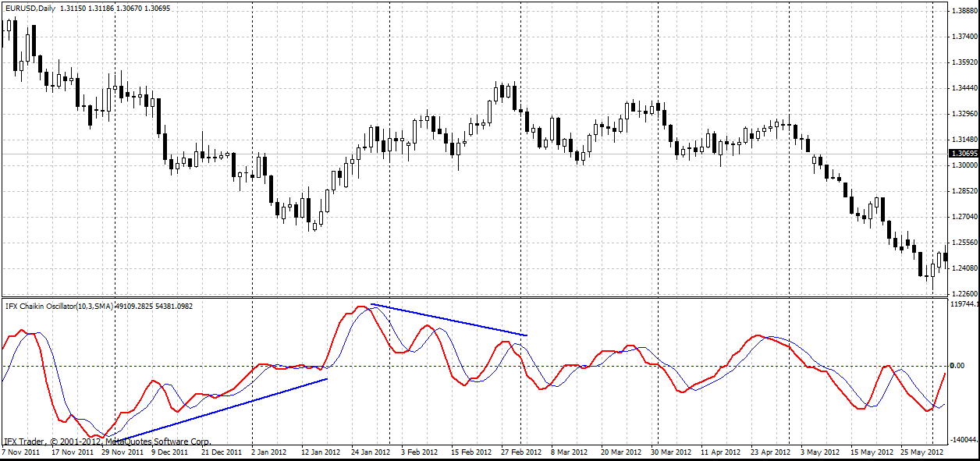The height and width of the screenshot is (461, 980).
Task: Click the 1.27040 price scale label
Action: [x=964, y=217]
